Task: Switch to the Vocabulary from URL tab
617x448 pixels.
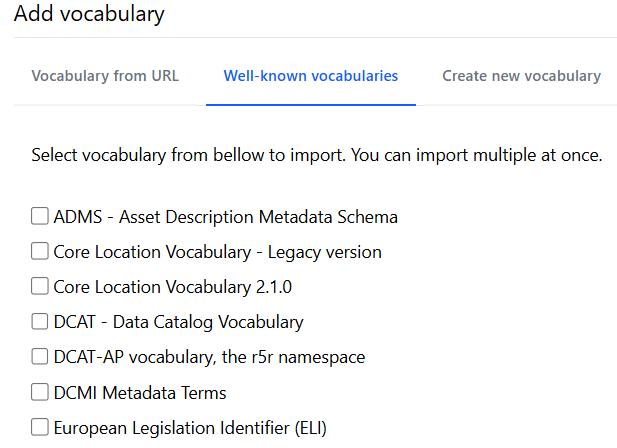Action: 105,76
